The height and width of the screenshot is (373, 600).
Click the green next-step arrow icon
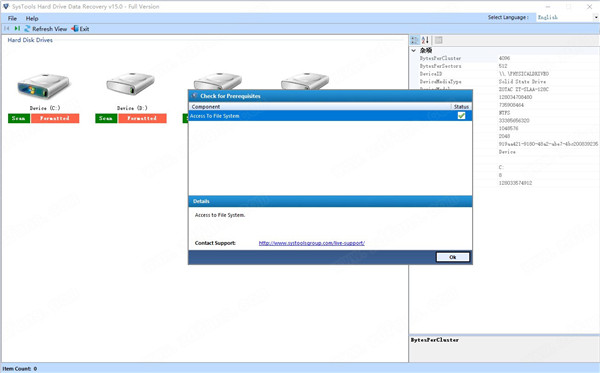17,29
